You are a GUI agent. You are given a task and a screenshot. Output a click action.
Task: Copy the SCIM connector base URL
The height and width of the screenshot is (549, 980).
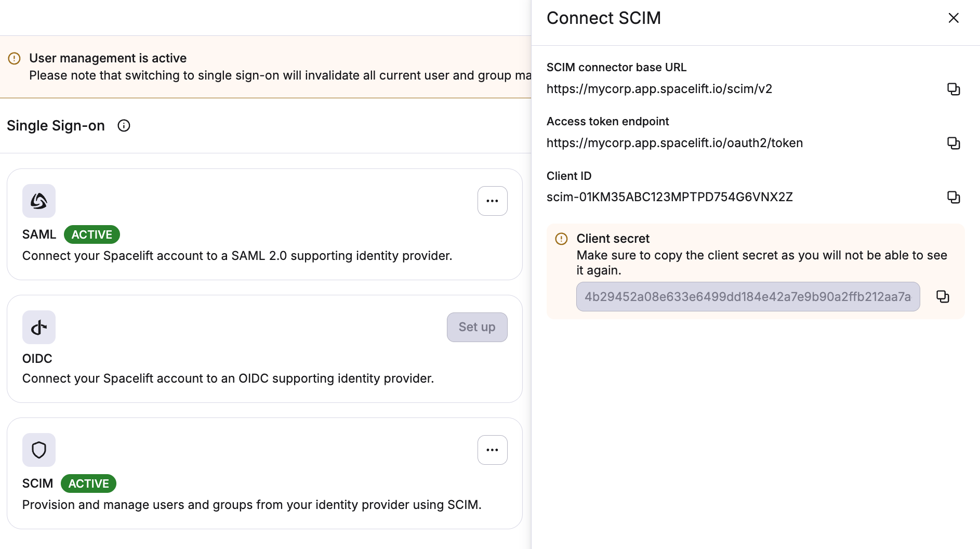tap(954, 89)
